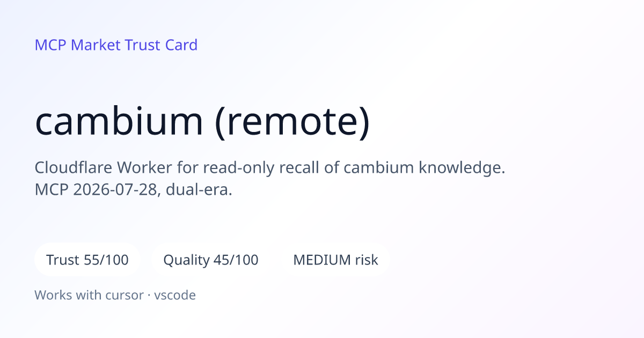Click the cambium knowledge phrase

tap(425, 168)
